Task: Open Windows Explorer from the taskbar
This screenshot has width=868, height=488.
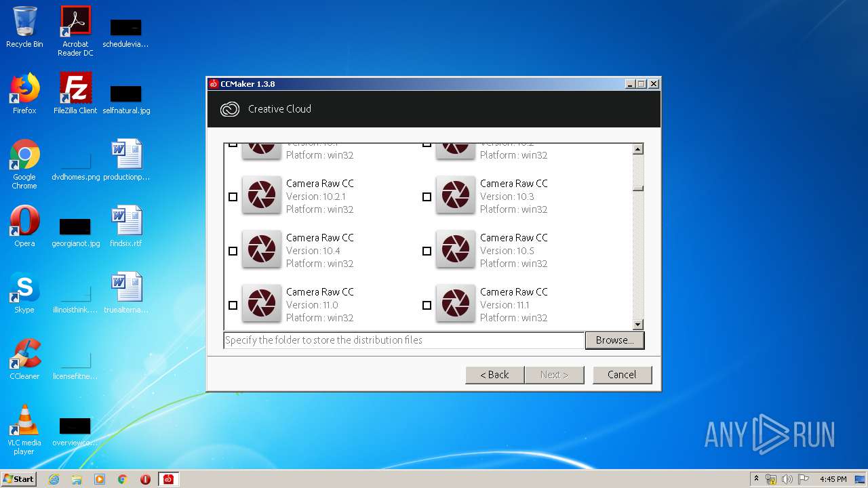Action: [x=77, y=479]
